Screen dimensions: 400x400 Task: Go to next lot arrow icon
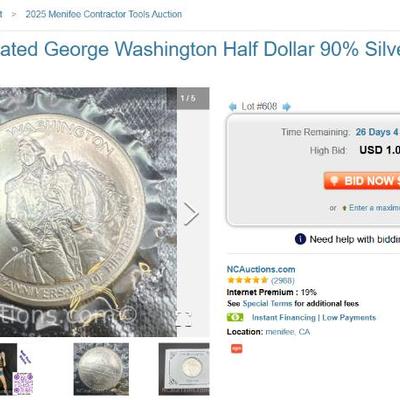tap(286, 107)
